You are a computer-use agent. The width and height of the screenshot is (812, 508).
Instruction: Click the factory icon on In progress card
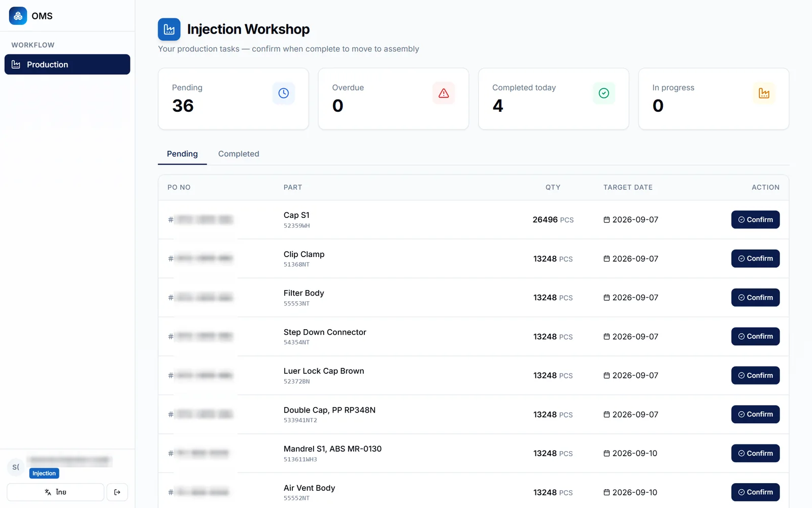tap(764, 93)
